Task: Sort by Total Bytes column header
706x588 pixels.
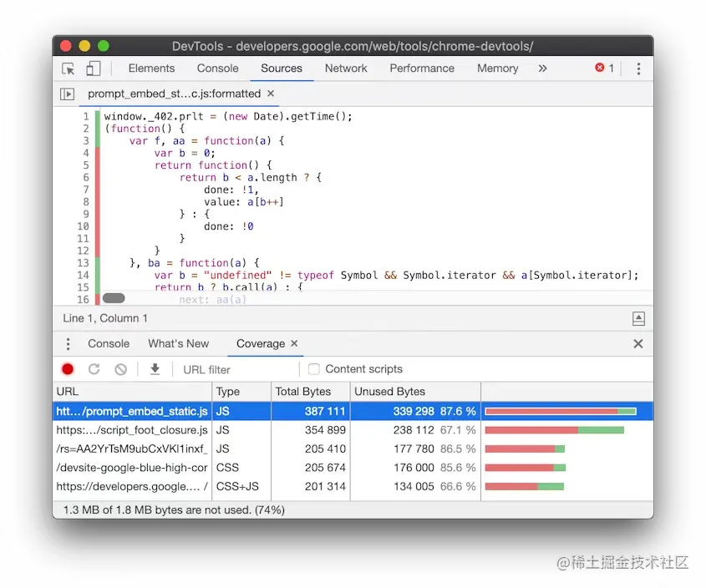Action: [x=311, y=392]
